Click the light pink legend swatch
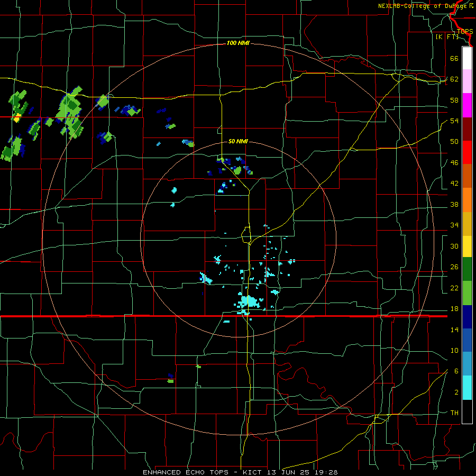Screen dimensions: 476x476 click(467, 81)
